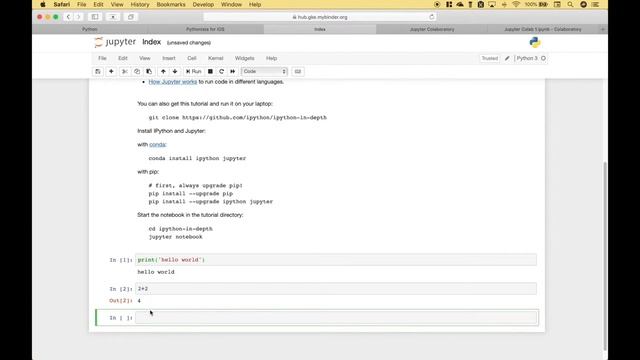The width and height of the screenshot is (640, 360).
Task: Open Safari History menu
Action: [140, 4]
